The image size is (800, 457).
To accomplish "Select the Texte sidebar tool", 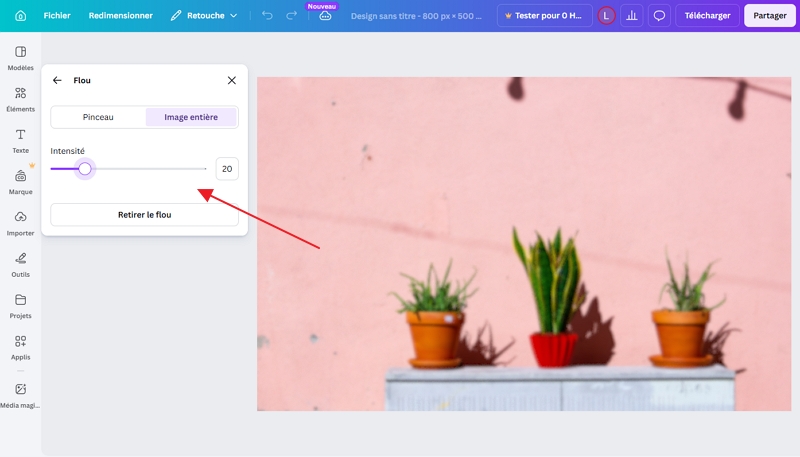I will pos(20,141).
